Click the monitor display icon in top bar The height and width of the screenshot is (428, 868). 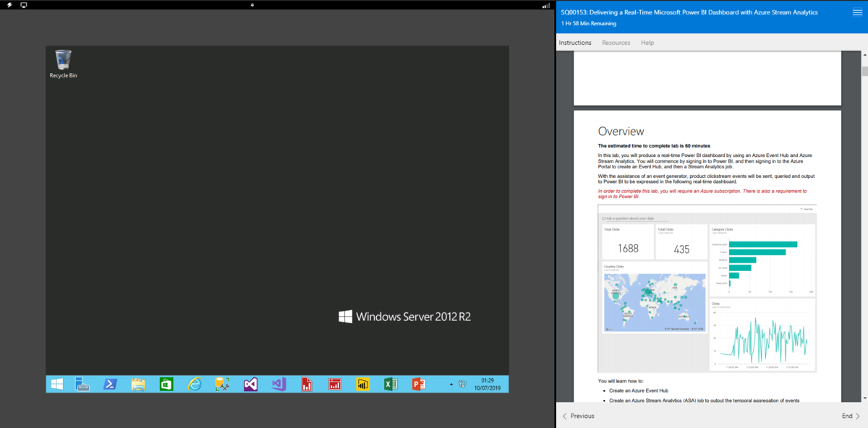(24, 5)
